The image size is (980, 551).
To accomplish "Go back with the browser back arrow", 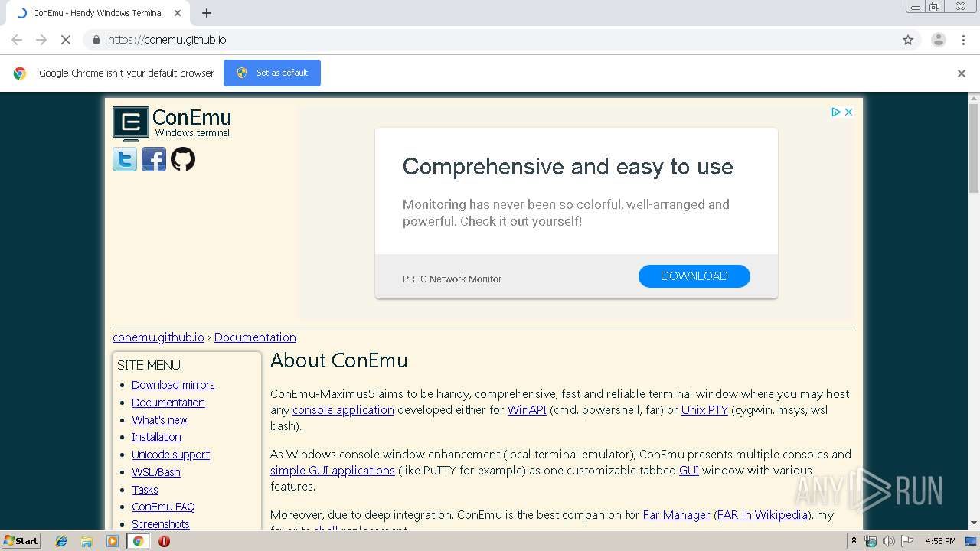I will pos(17,40).
